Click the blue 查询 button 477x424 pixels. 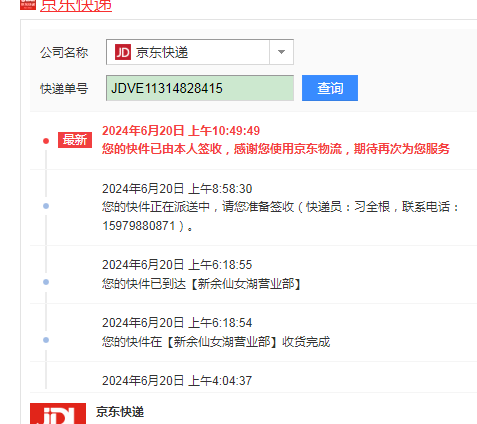[330, 88]
